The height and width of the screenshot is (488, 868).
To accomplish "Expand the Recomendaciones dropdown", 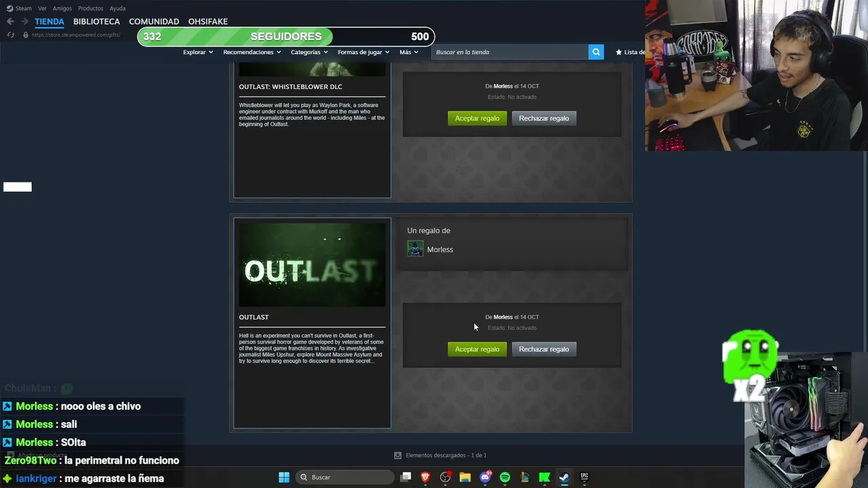I will [252, 52].
